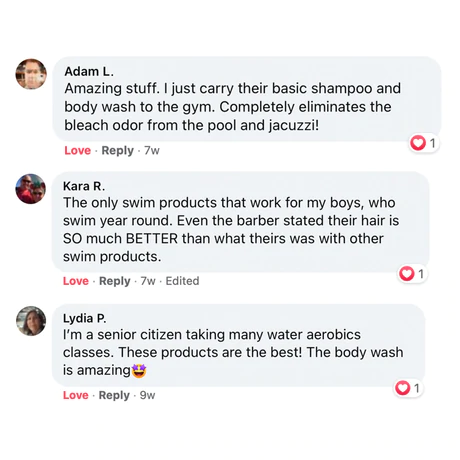Reply to Kara R.'s comment
Screen dimensions: 460x460
pyautogui.click(x=115, y=281)
